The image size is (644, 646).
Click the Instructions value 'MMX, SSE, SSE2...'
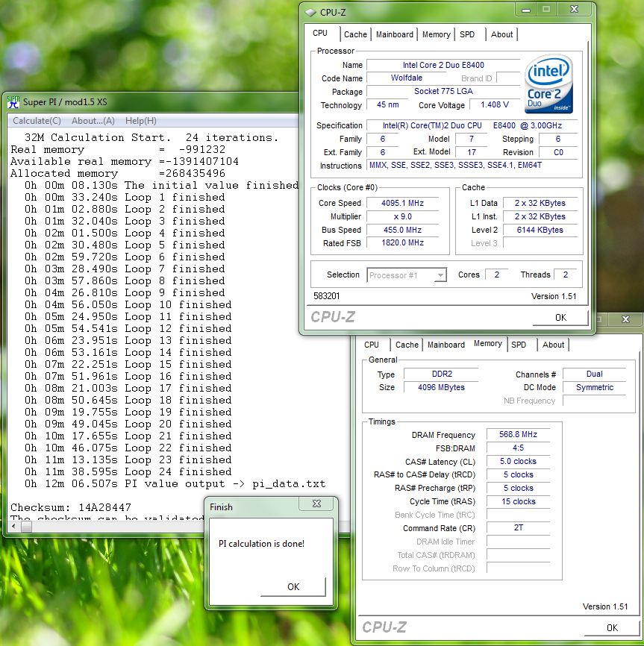pyautogui.click(x=474, y=165)
